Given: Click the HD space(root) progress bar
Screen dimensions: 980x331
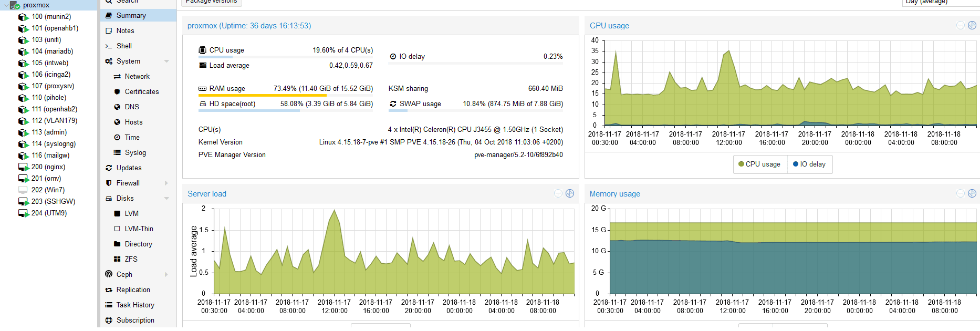Looking at the screenshot, I should point(286,111).
